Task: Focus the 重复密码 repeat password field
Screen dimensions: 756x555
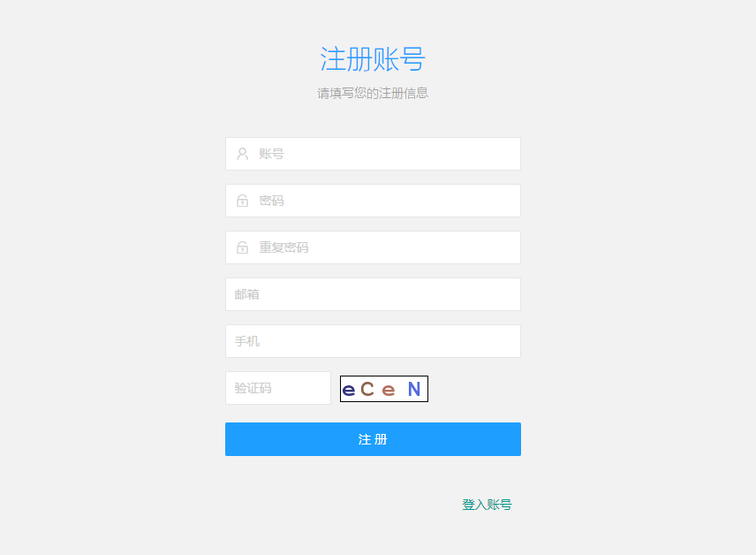Action: (374, 247)
